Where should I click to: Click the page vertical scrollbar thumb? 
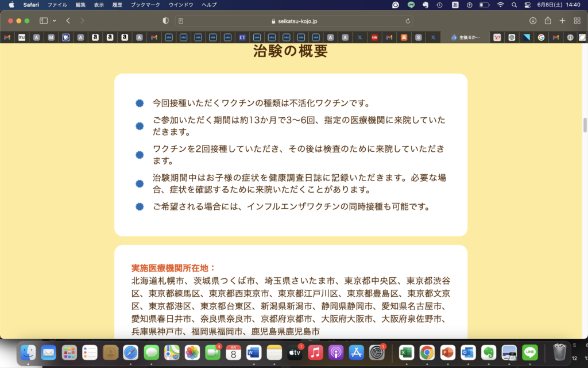[x=585, y=125]
